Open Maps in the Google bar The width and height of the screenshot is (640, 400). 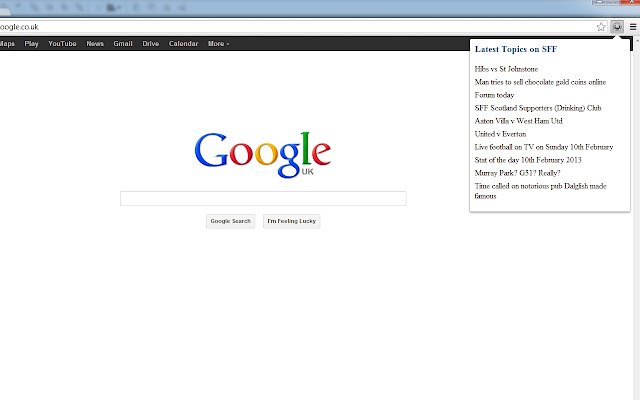pos(7,44)
